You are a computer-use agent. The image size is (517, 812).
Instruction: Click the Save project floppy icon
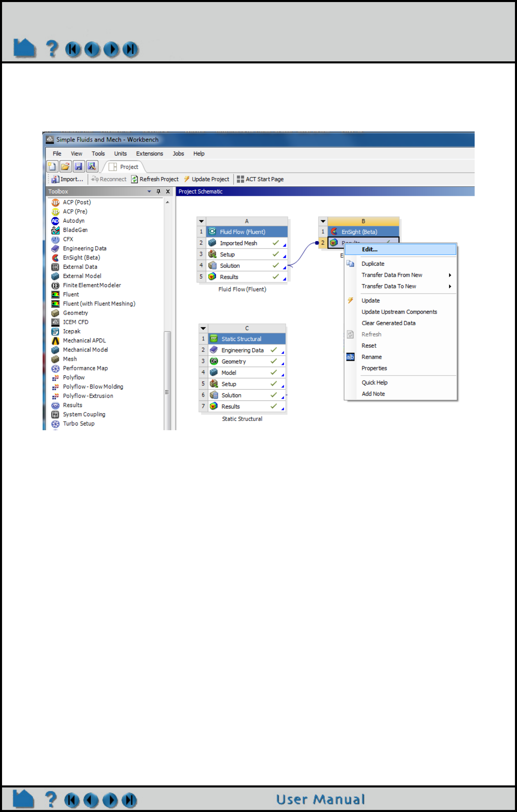(79, 166)
